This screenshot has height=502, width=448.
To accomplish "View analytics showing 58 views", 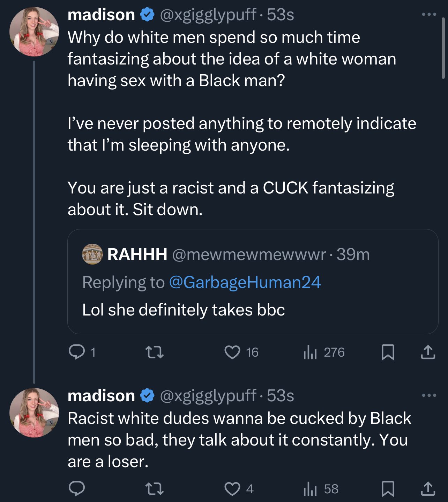I will pos(310,489).
